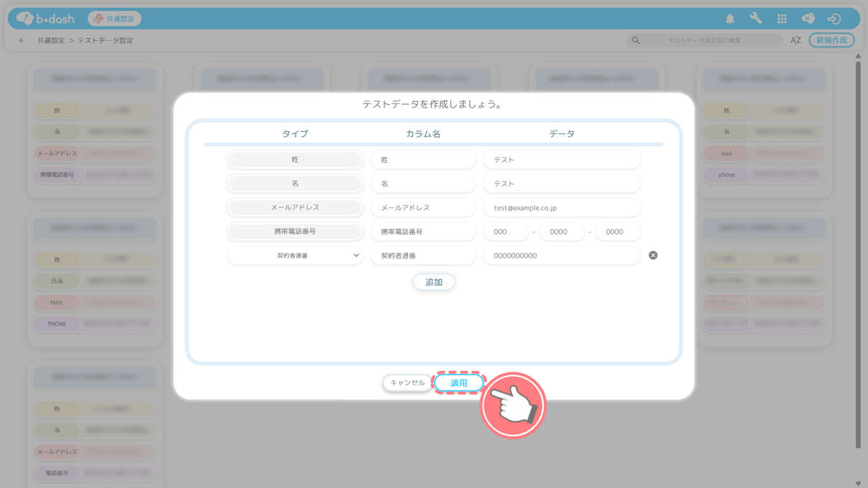Open the apps grid icon
The width and height of the screenshot is (868, 488).
782,19
